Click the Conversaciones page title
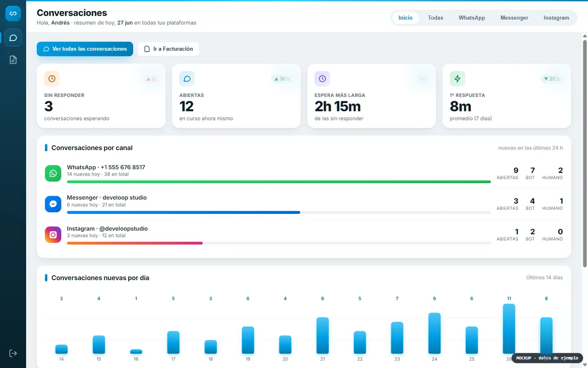The image size is (588, 368). point(72,13)
